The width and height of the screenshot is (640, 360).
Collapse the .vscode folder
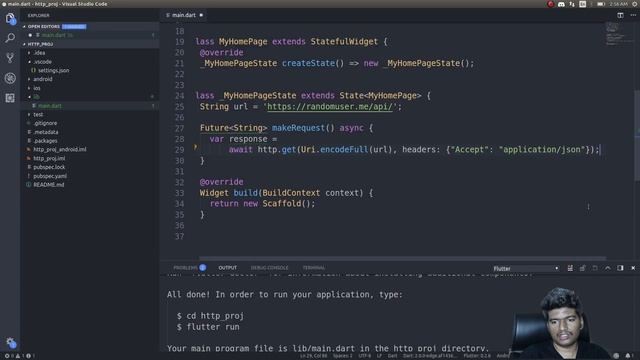39,62
